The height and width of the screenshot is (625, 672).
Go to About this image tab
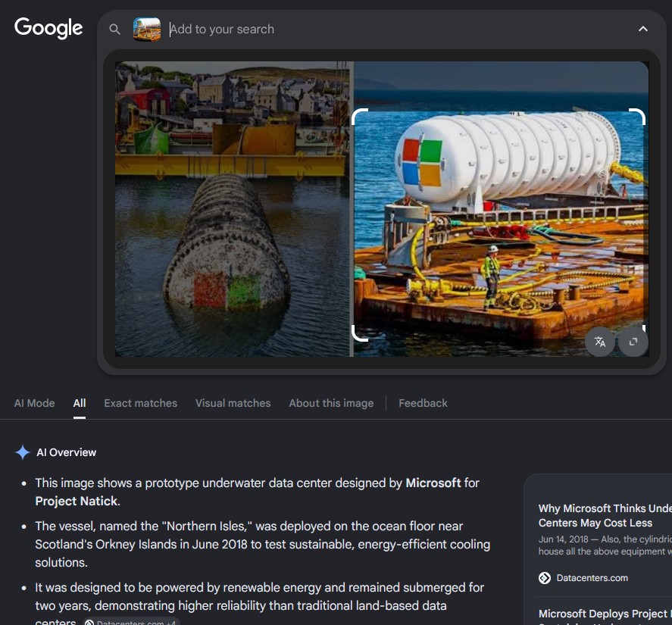(331, 403)
